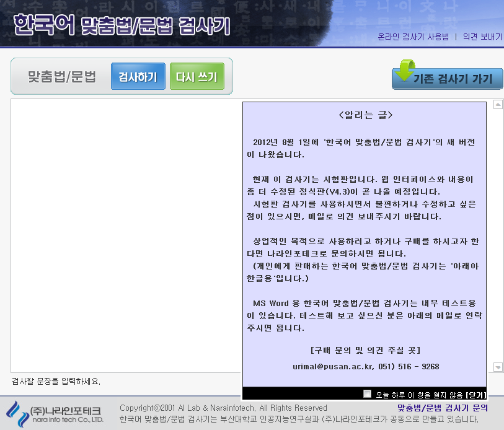Click the 나라인포테크 company logo in footer

(55, 413)
